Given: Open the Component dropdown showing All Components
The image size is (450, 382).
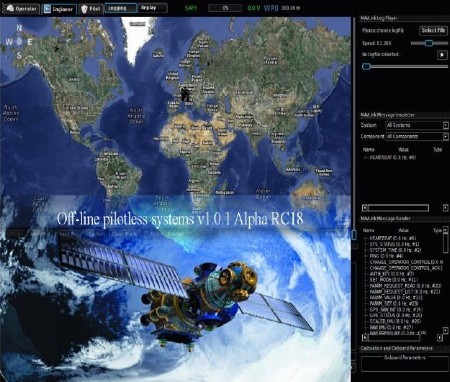Looking at the screenshot, I should pyautogui.click(x=417, y=136).
